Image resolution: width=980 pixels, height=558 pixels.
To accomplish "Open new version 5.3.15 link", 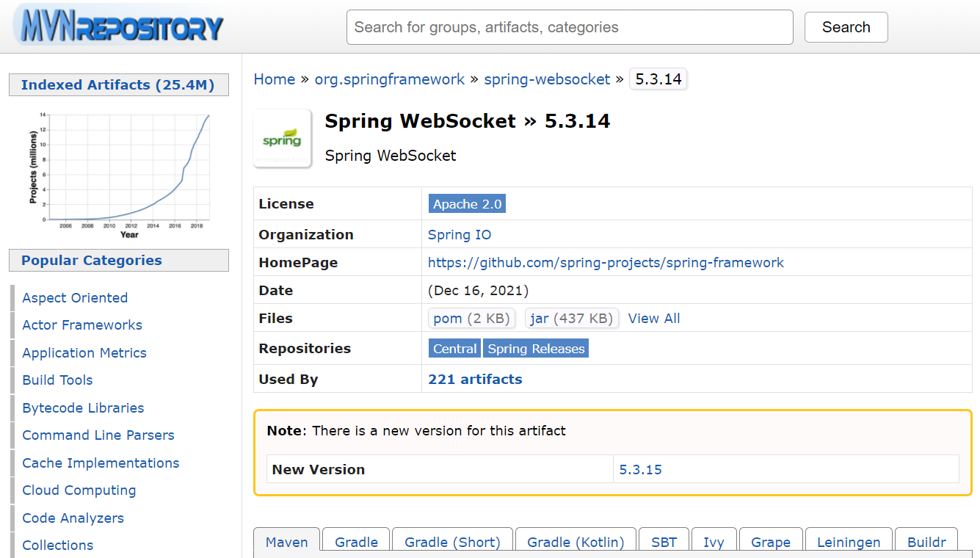I will (x=640, y=470).
